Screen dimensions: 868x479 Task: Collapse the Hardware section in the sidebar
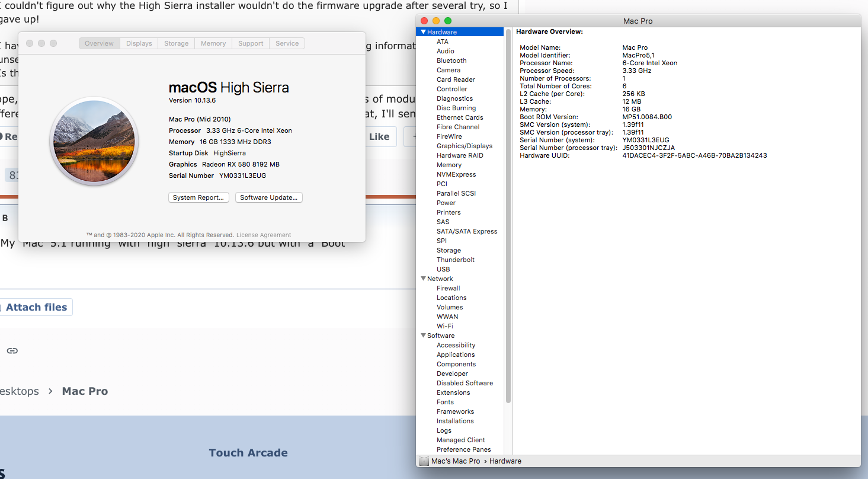(423, 32)
